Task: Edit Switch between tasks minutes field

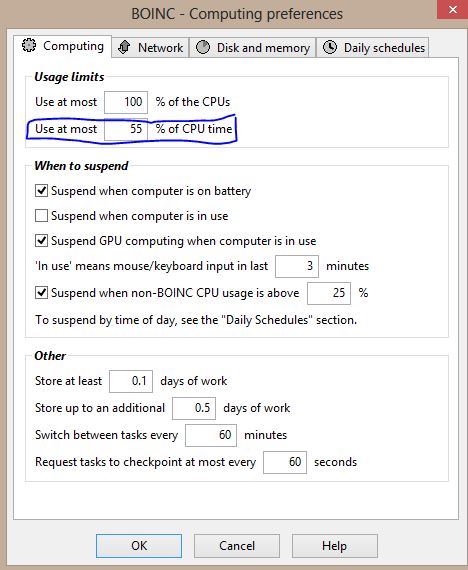Action: (211, 435)
